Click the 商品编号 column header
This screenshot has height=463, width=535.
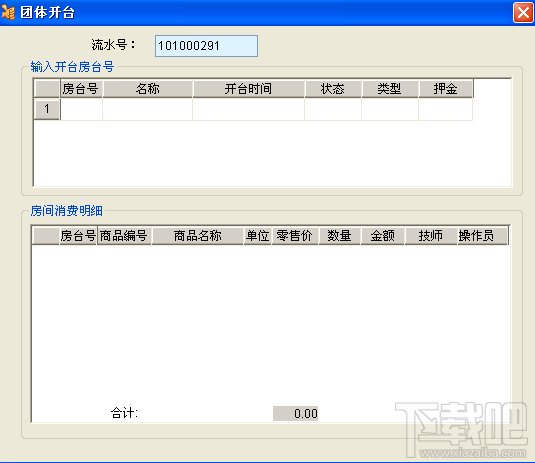pyautogui.click(x=124, y=236)
